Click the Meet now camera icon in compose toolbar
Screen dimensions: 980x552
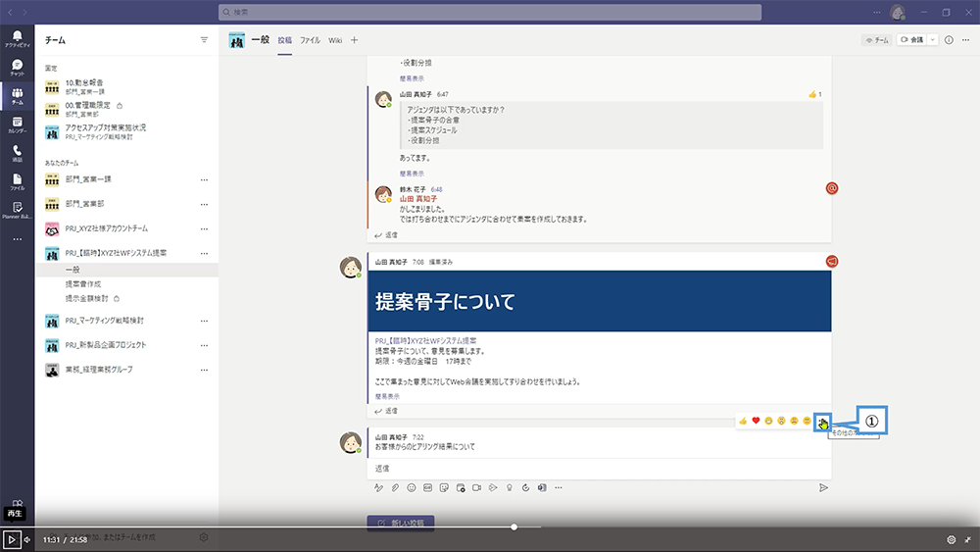(477, 487)
